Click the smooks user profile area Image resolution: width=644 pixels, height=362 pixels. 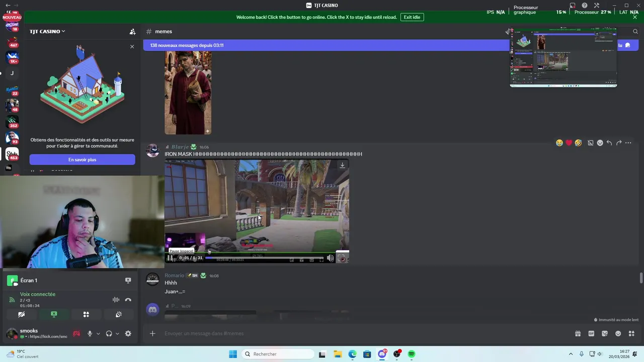(x=37, y=333)
